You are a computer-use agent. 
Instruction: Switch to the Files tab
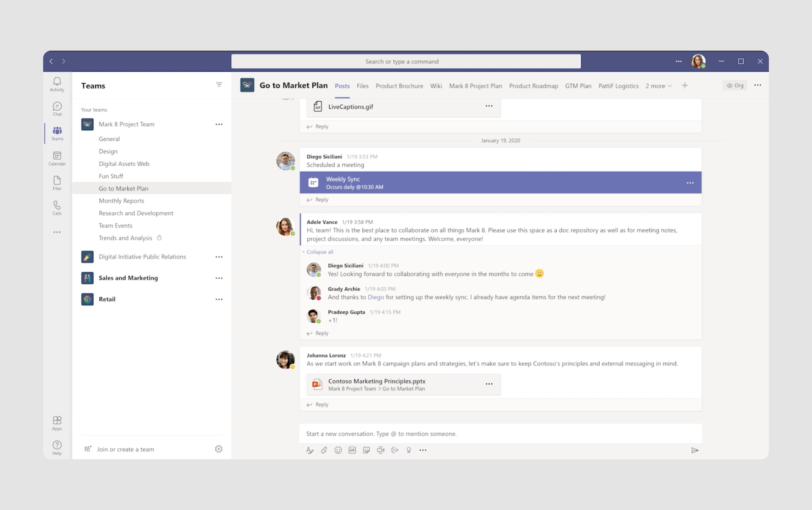(x=363, y=85)
